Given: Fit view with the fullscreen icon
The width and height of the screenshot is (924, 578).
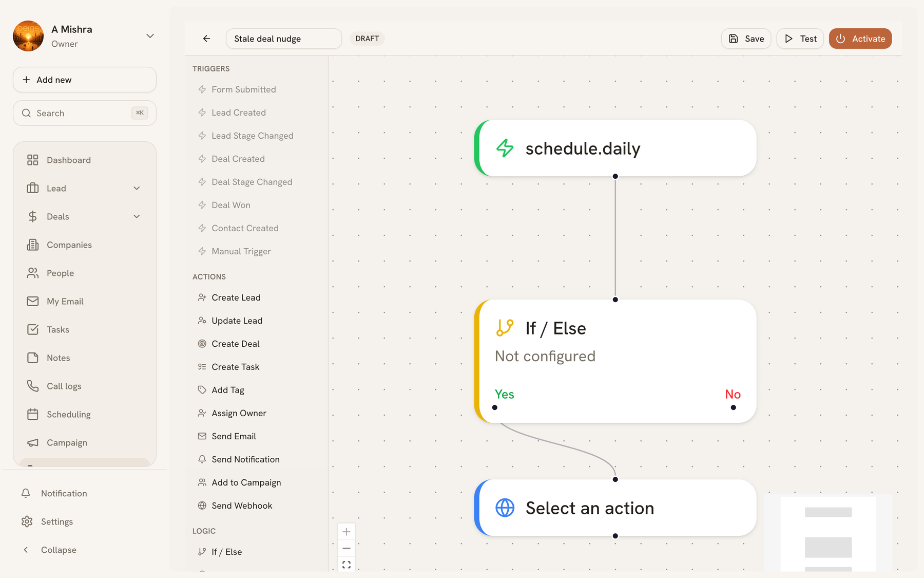Looking at the screenshot, I should pos(346,565).
